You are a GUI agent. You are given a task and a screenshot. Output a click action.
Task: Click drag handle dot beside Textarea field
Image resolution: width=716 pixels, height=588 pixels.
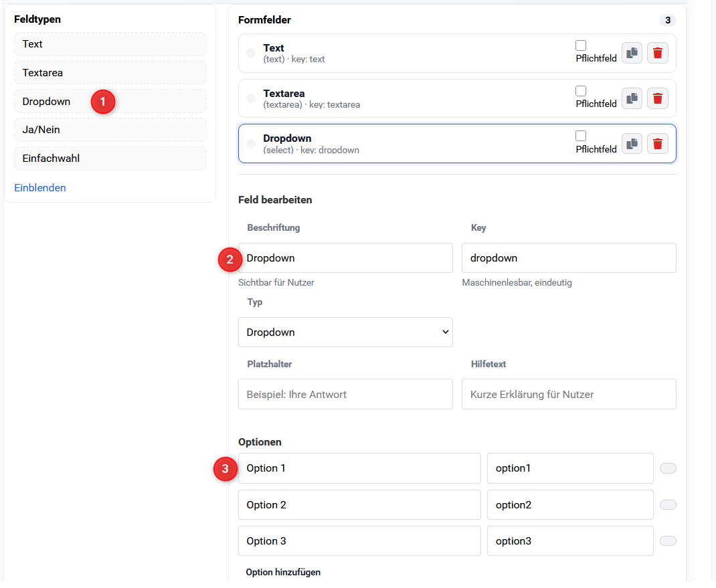tap(251, 98)
